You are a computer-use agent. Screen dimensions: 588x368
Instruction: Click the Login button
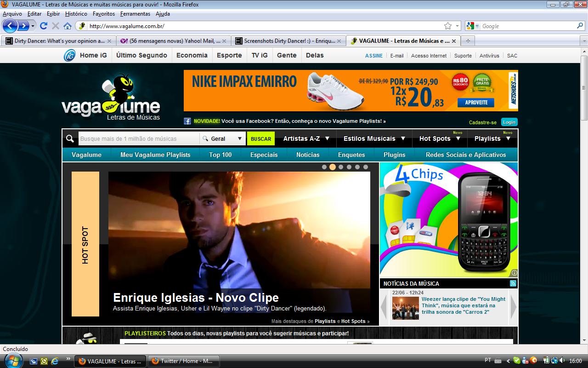point(509,122)
